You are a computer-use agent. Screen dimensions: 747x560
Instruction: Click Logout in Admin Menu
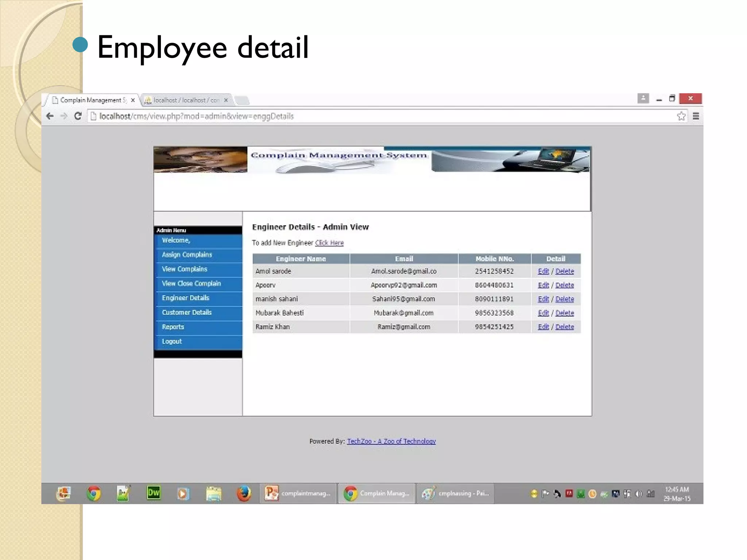click(x=198, y=342)
